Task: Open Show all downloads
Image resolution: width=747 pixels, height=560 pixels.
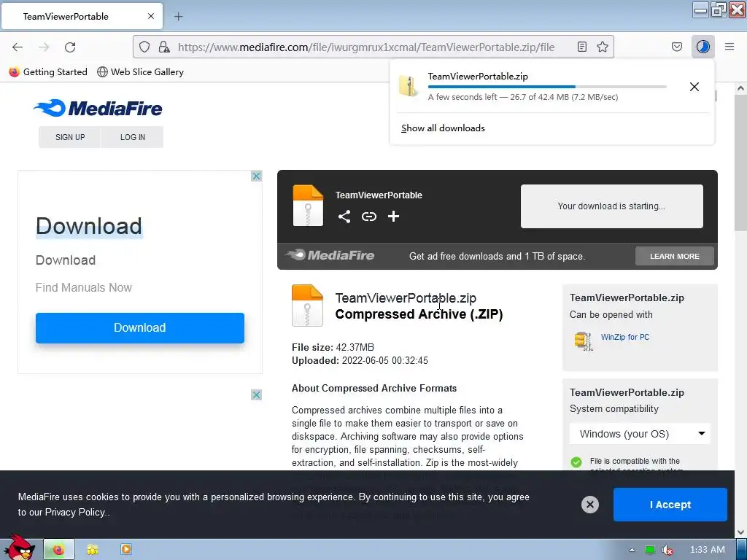Action: point(443,128)
